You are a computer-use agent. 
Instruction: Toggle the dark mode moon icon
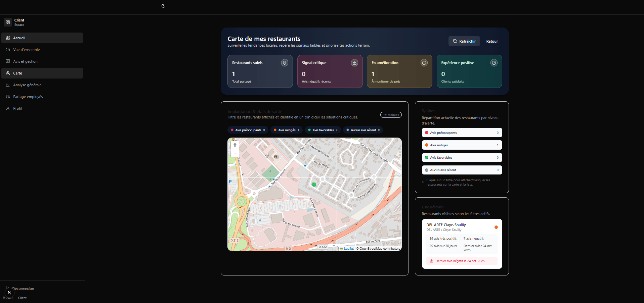[x=163, y=6]
